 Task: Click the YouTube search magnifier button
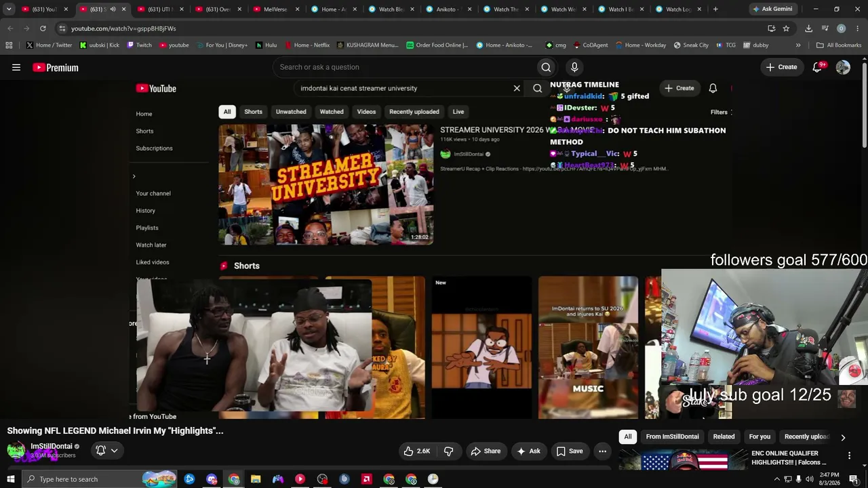(546, 67)
